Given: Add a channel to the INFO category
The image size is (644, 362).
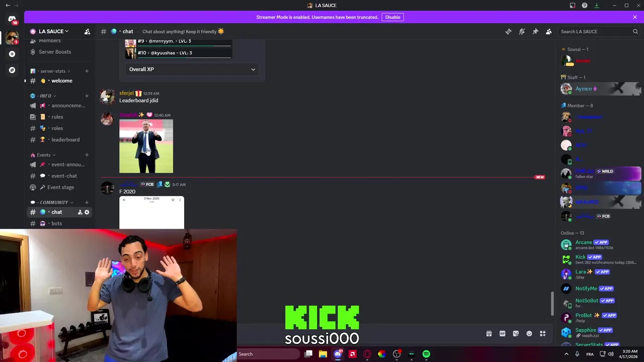Looking at the screenshot, I should [87, 96].
